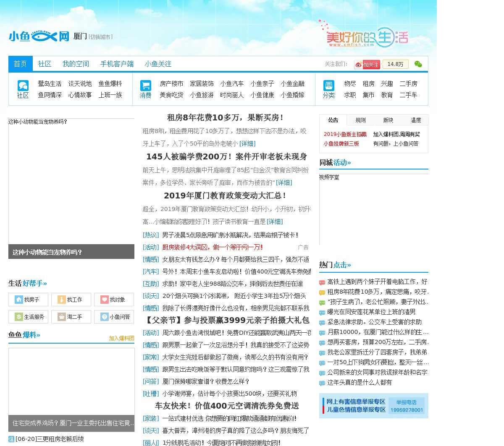504x446 pixels.
Task: Open 详细 link for rent 8 years article
Action: 247,143
